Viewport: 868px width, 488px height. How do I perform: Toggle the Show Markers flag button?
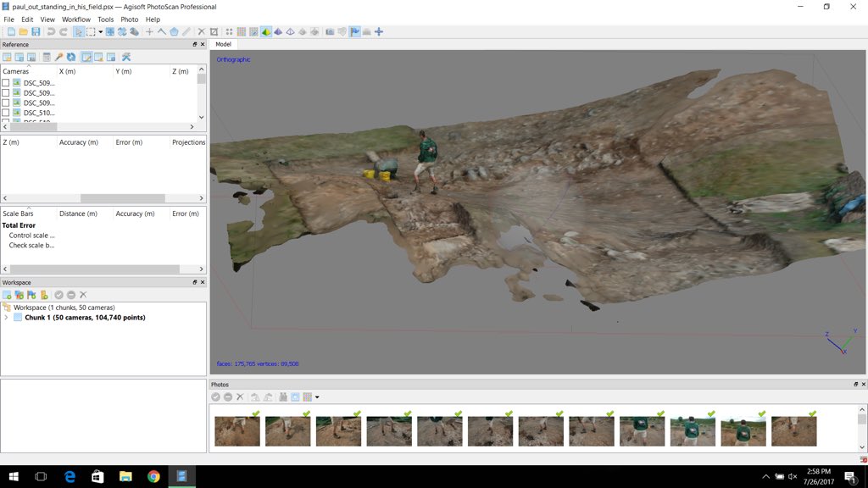(355, 32)
